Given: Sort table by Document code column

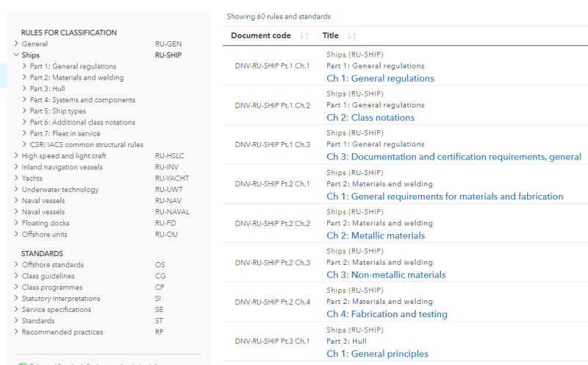Looking at the screenshot, I should [304, 35].
